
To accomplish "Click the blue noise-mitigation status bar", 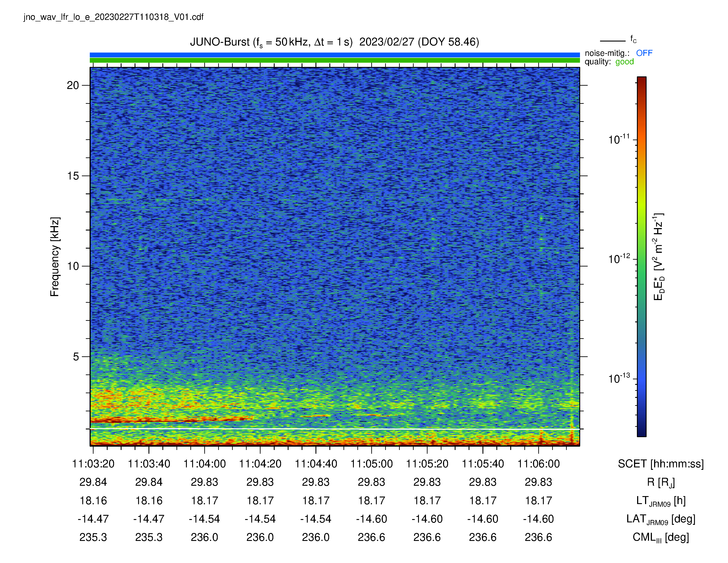I will (x=335, y=55).
